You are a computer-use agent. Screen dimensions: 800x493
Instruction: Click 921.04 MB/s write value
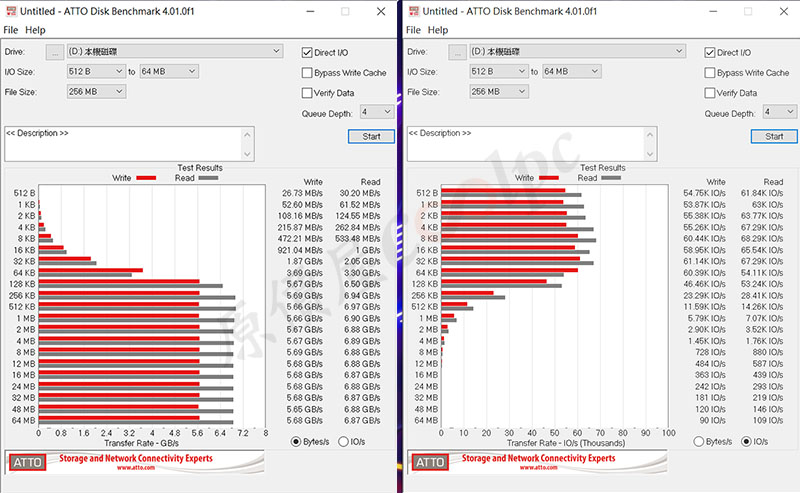tap(301, 250)
